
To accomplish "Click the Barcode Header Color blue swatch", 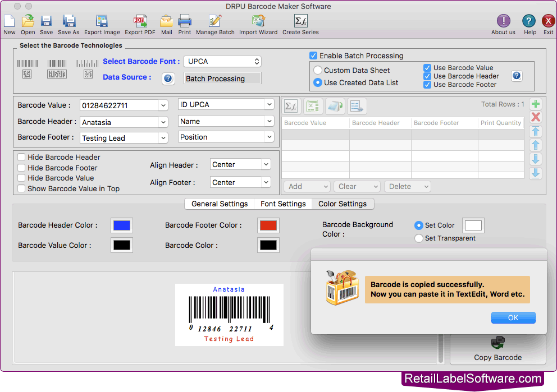I will tap(122, 225).
